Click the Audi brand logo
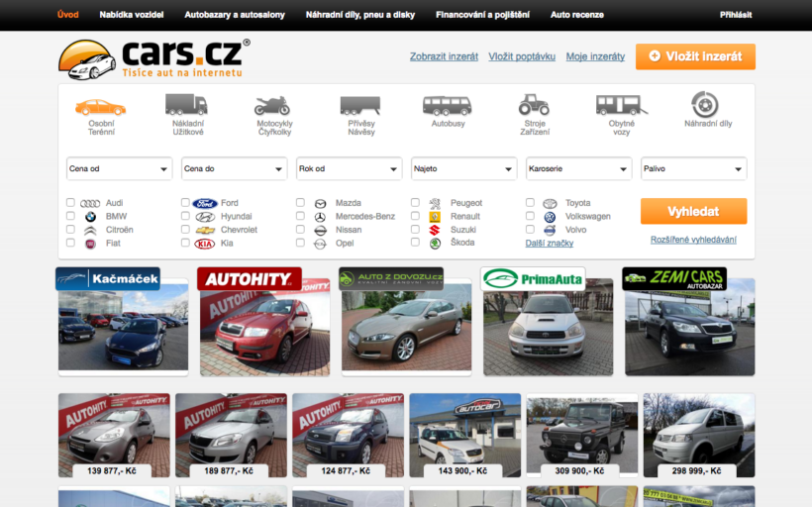 click(x=90, y=204)
